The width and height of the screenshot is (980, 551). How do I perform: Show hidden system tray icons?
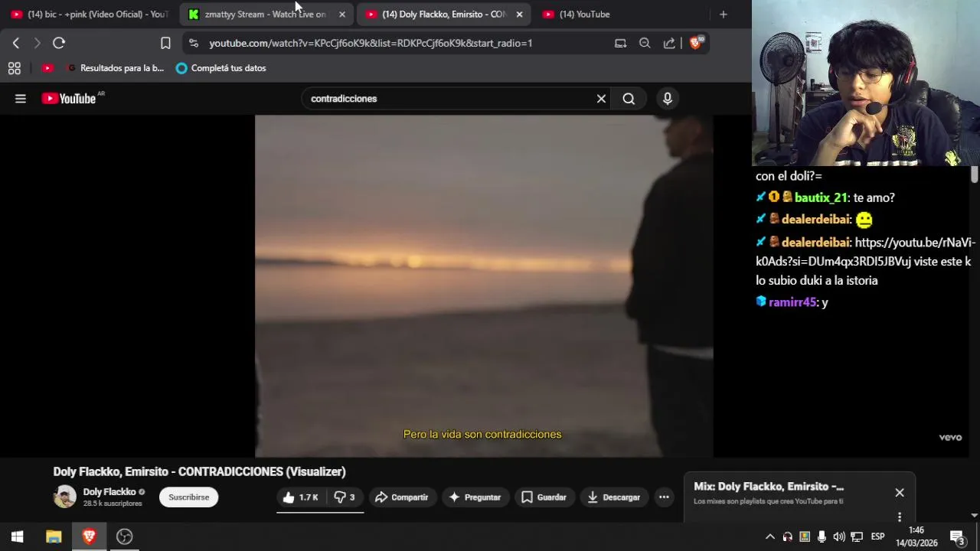pyautogui.click(x=770, y=536)
